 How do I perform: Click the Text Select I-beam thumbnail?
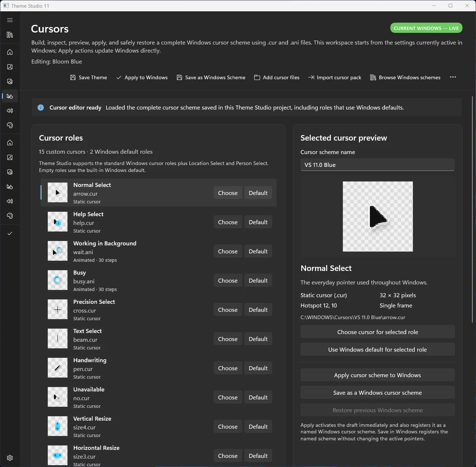click(58, 338)
